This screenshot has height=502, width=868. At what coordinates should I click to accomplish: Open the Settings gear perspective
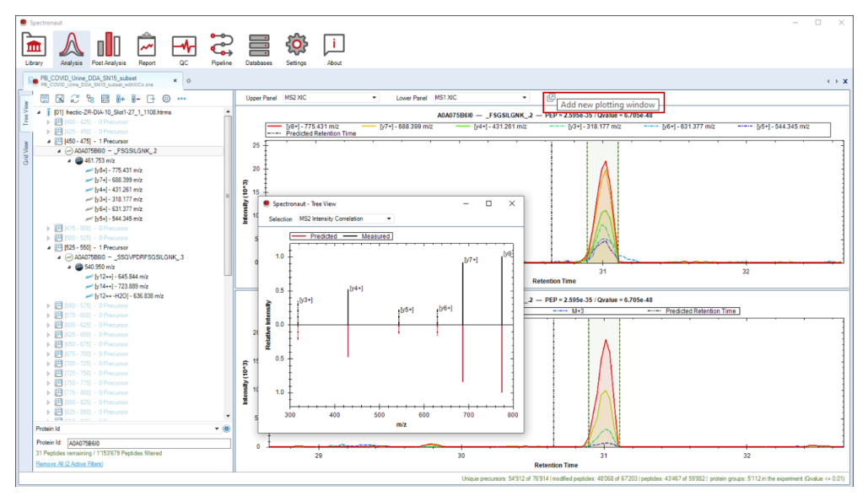296,49
